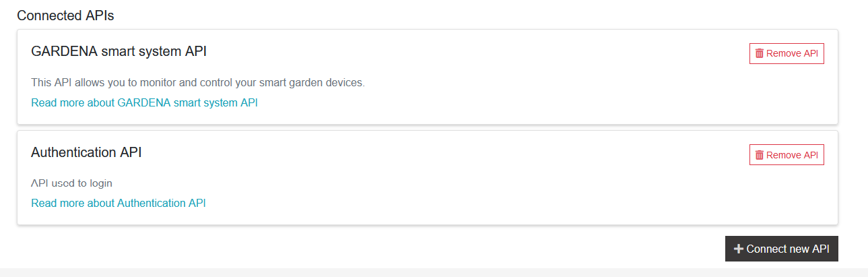Click the trash icon in Authentication API's Remove button
Image resolution: width=868 pixels, height=277 pixels.
point(760,155)
